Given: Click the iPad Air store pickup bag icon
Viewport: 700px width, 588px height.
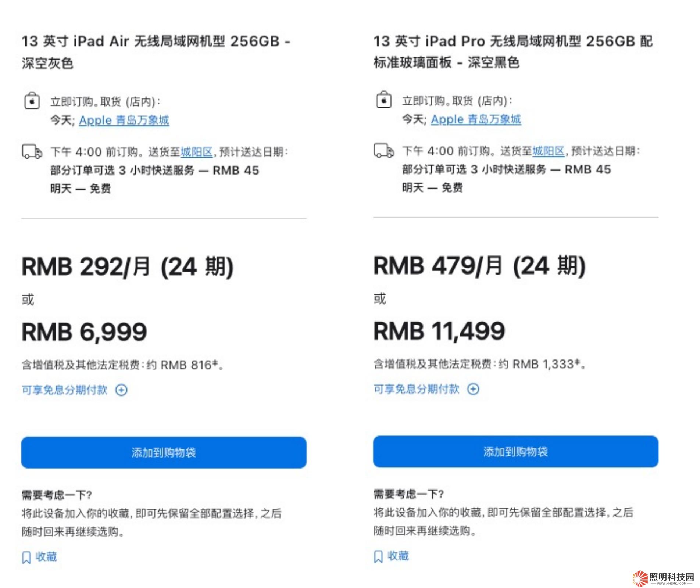Looking at the screenshot, I should [32, 101].
